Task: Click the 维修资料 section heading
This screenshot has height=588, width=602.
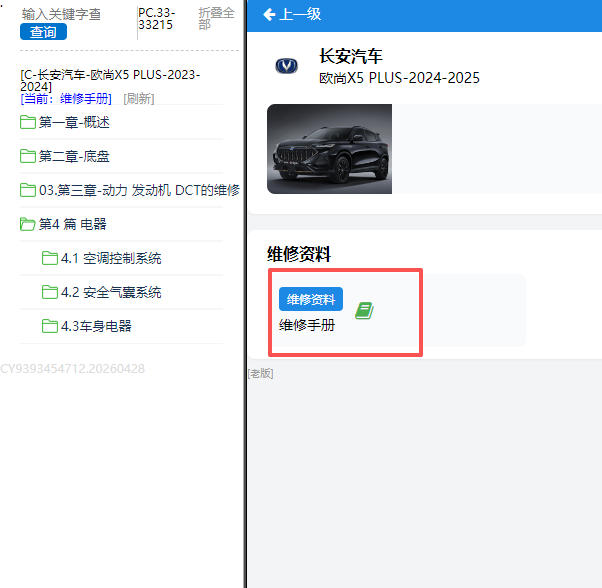Action: click(299, 254)
